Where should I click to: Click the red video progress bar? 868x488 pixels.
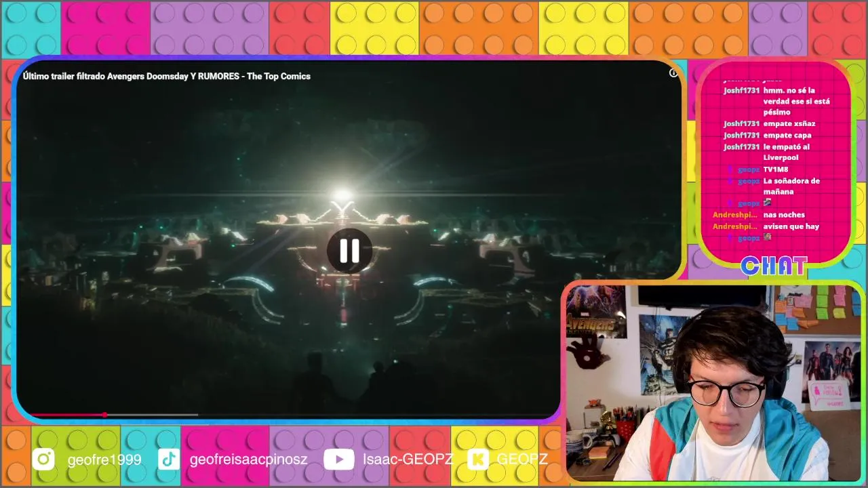(x=67, y=414)
